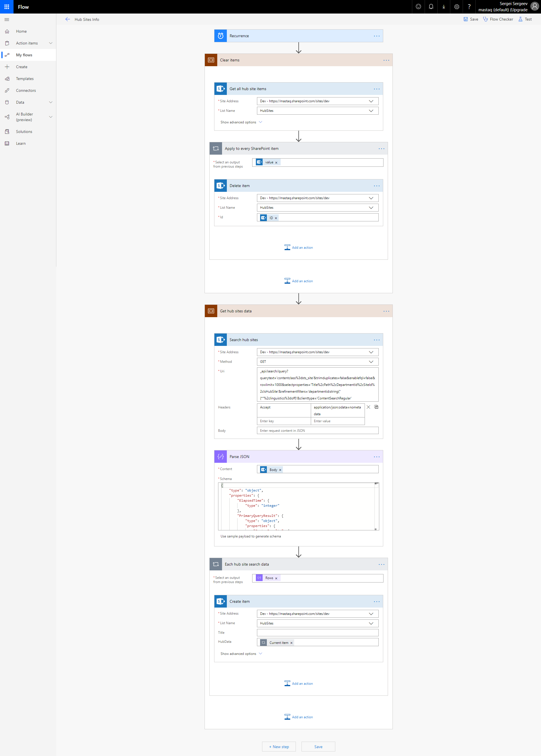Click the Schema editor vertical scrollbar

click(x=376, y=506)
